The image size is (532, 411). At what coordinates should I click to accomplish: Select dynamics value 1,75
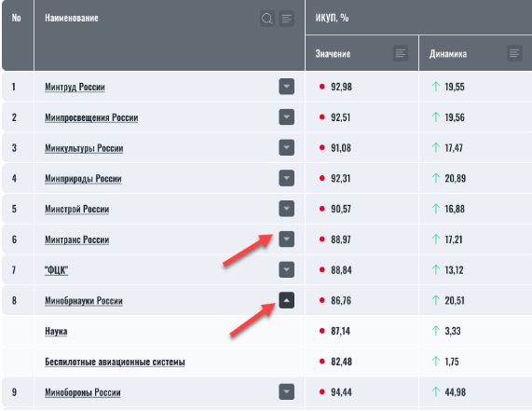pyautogui.click(x=452, y=362)
